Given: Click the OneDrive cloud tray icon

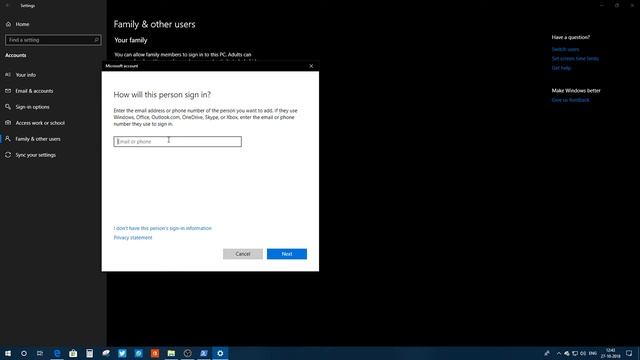Looking at the screenshot, I should 567,353.
